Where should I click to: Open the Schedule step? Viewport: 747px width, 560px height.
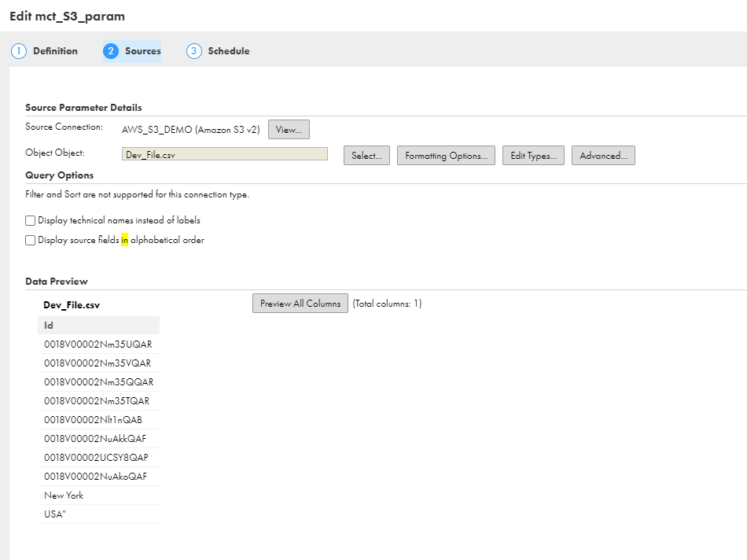[229, 51]
